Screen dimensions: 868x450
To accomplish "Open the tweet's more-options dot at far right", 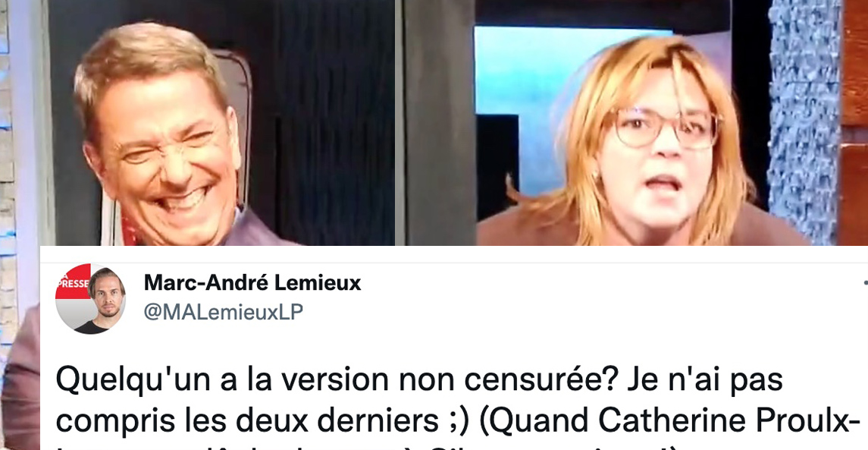I will [865, 283].
